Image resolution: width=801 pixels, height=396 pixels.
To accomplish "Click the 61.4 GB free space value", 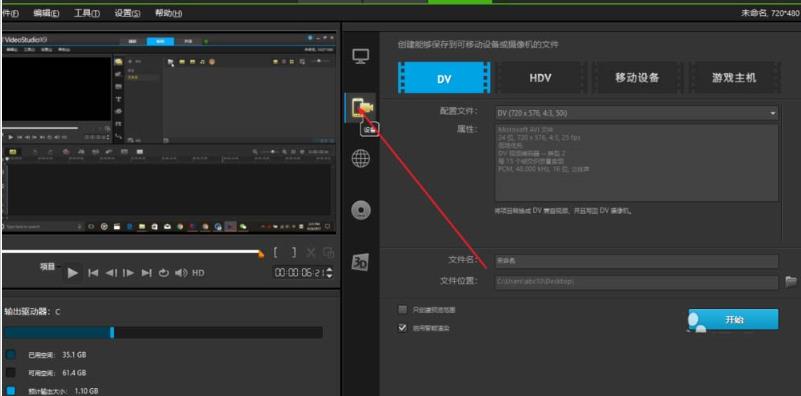I will [74, 372].
